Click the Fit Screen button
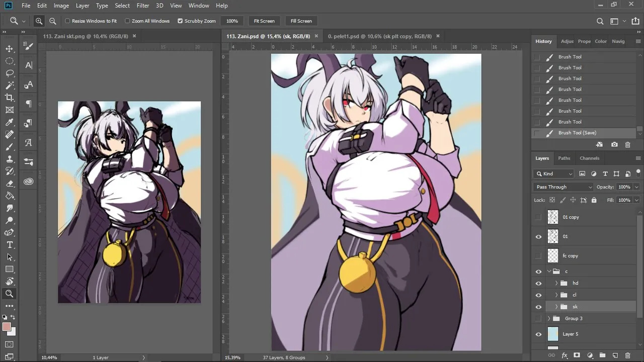The width and height of the screenshot is (644, 362). tap(264, 21)
